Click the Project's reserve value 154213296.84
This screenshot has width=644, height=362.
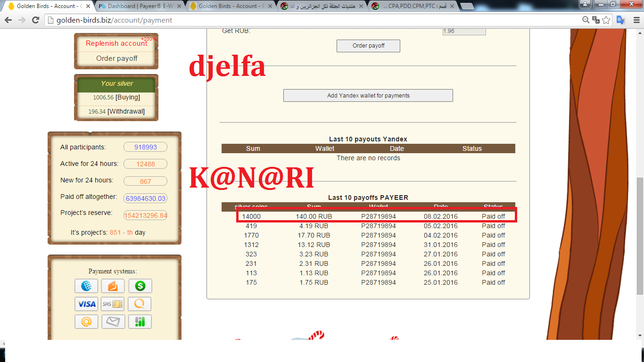point(145,215)
